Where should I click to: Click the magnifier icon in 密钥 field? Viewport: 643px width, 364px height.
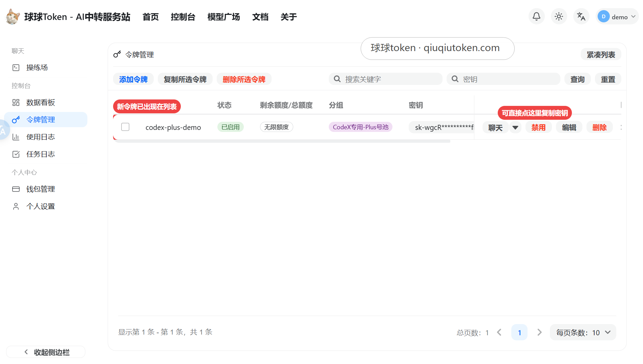pos(455,79)
